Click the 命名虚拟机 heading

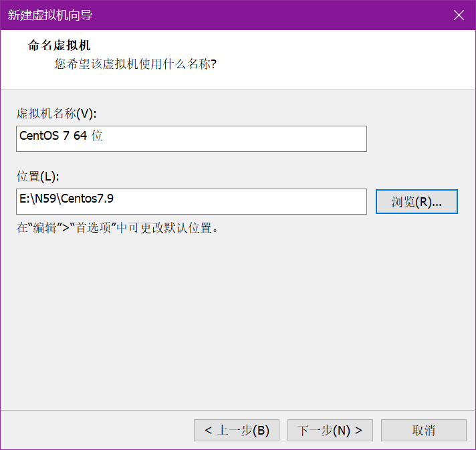pyautogui.click(x=59, y=45)
